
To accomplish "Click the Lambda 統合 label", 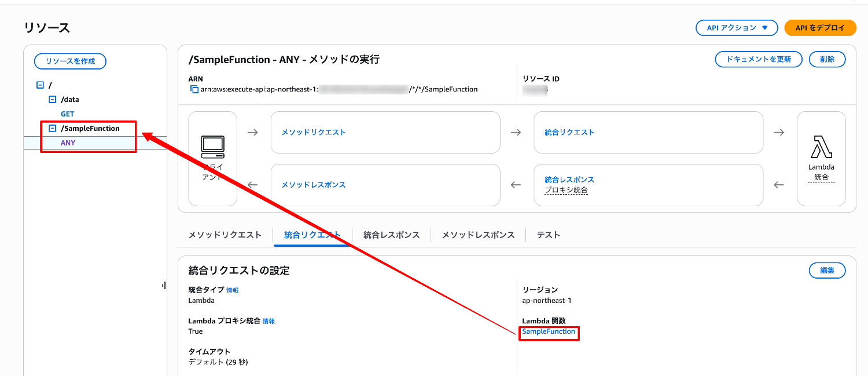I will [821, 172].
